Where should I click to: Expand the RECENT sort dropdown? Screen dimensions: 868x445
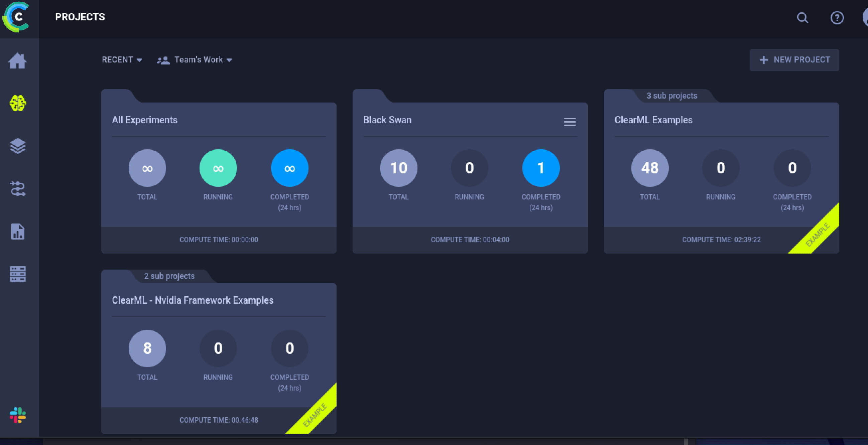coord(122,59)
